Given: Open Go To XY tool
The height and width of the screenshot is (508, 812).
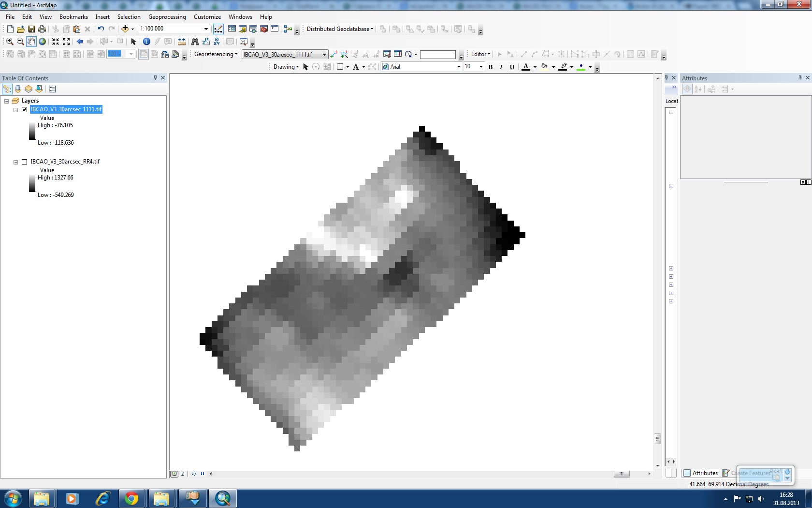Looking at the screenshot, I should pyautogui.click(x=217, y=42).
